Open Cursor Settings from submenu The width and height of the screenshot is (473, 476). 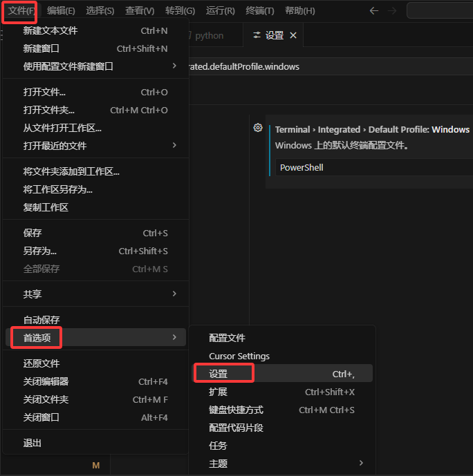coord(283,356)
